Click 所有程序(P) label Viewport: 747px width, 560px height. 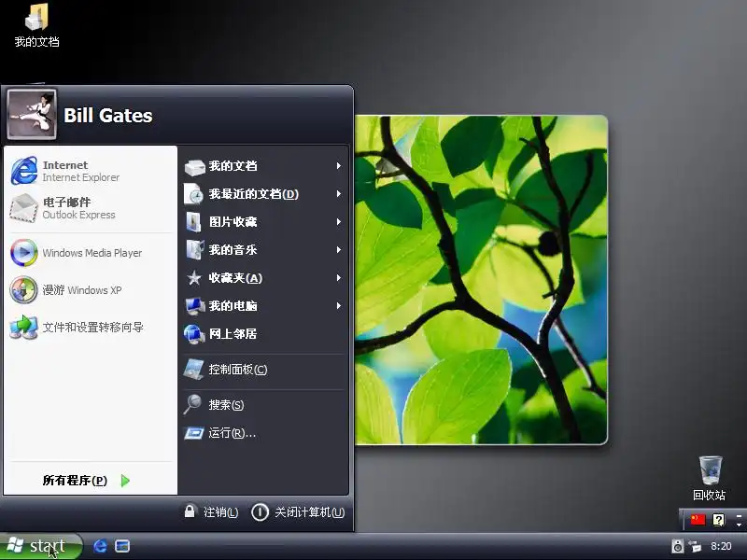pyautogui.click(x=75, y=481)
